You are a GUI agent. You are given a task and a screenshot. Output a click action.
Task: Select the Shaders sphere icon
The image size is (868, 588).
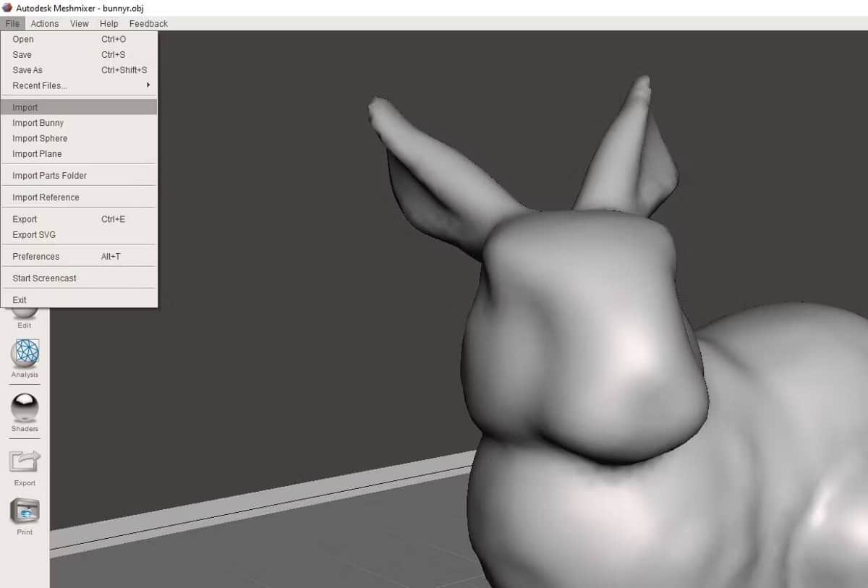pyautogui.click(x=25, y=408)
